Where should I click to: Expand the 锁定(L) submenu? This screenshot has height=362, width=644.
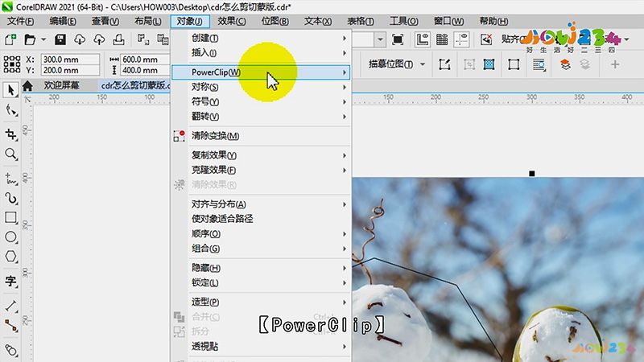(261, 283)
